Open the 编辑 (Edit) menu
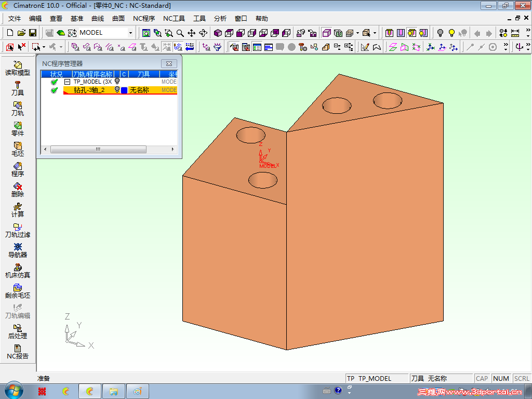532x399 pixels. (35, 19)
